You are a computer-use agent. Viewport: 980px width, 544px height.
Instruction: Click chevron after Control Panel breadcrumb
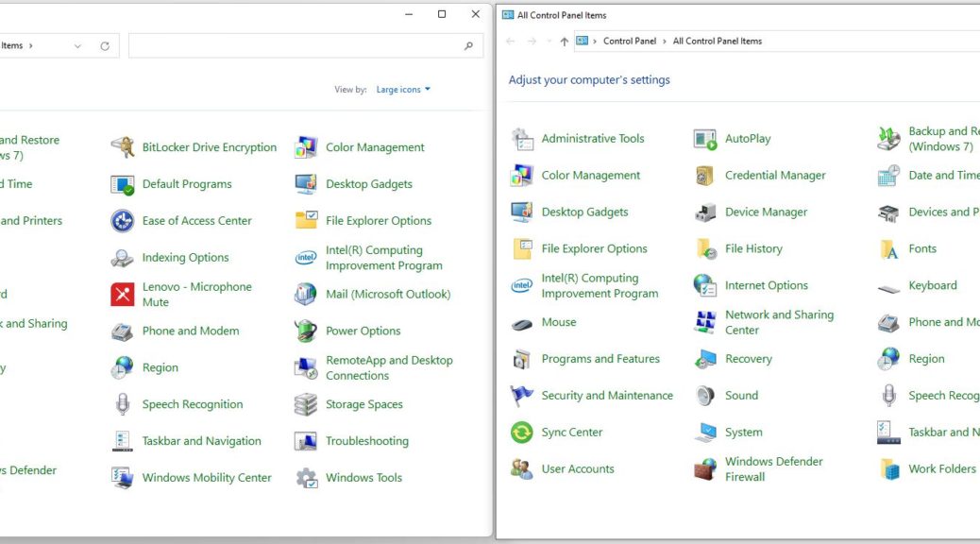click(665, 42)
